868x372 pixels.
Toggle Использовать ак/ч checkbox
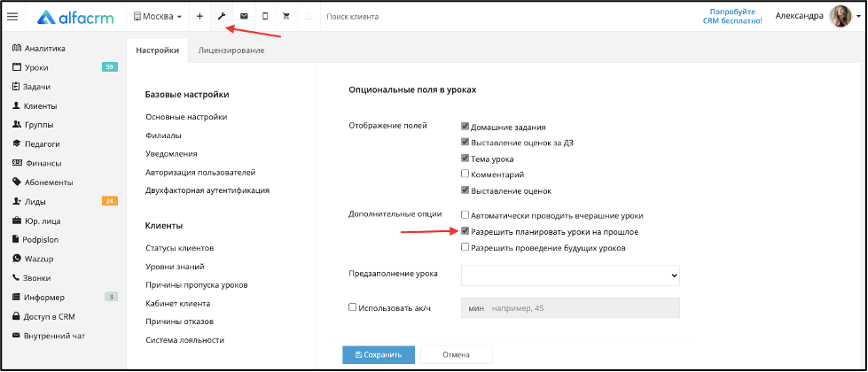click(352, 307)
